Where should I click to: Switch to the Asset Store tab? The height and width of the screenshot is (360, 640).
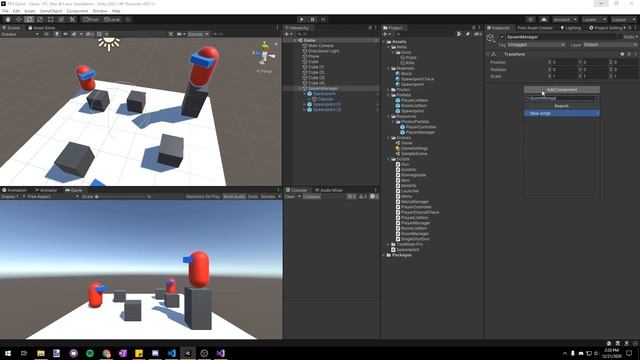(x=41, y=28)
